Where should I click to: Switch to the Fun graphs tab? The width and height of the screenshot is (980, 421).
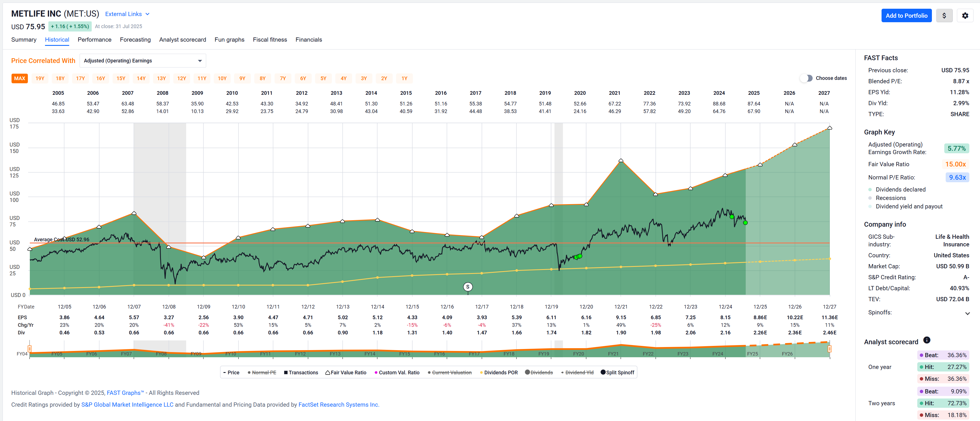[x=230, y=40]
